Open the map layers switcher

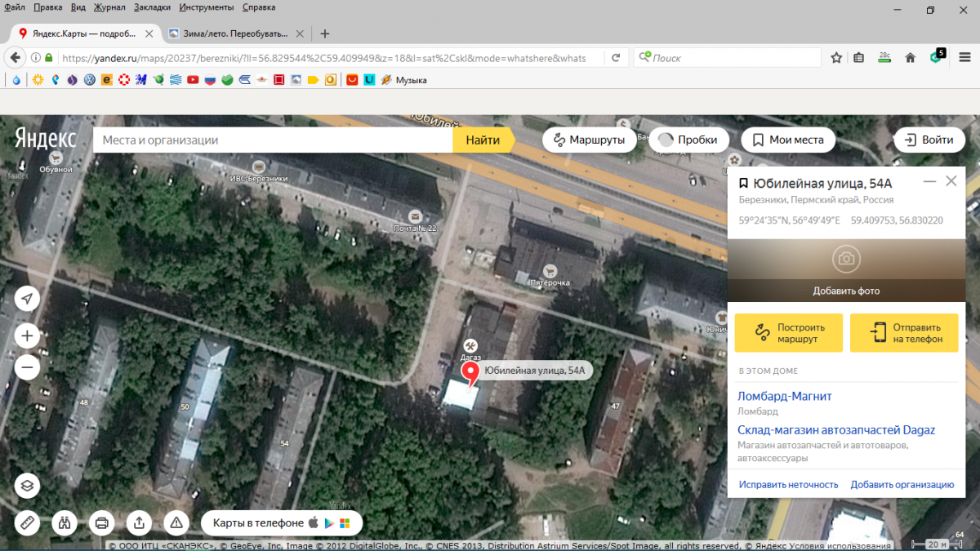[x=27, y=486]
